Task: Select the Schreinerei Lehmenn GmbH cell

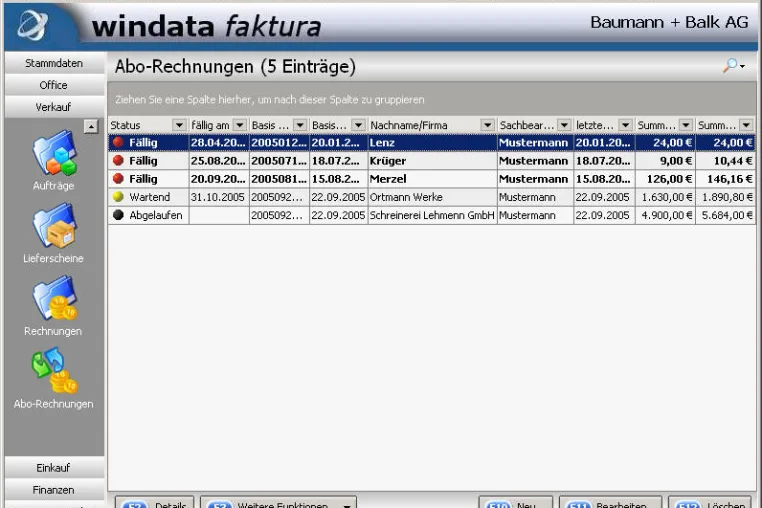Action: click(x=432, y=215)
